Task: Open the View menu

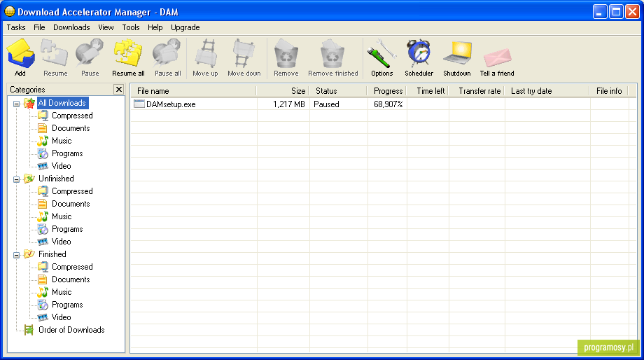Action: [106, 27]
